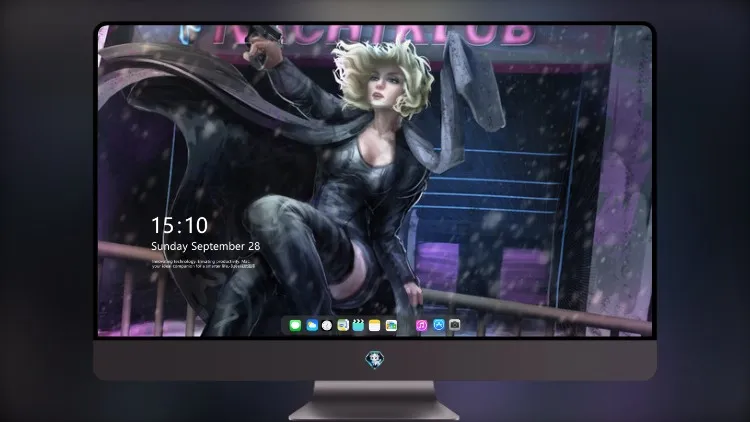Open the gray Camera app in dock
Image resolution: width=750 pixels, height=422 pixels.
click(454, 325)
